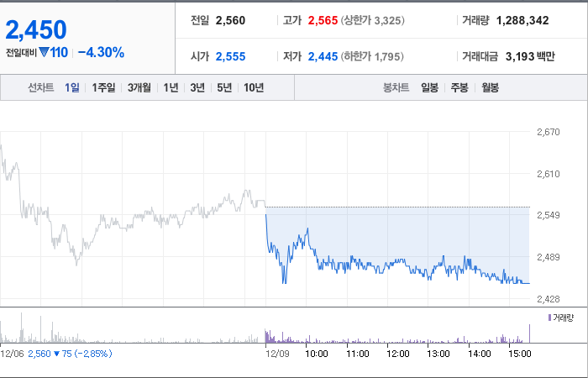Image resolution: width=588 pixels, height=378 pixels.
Task: Click the 12/06 date label
Action: 13,354
